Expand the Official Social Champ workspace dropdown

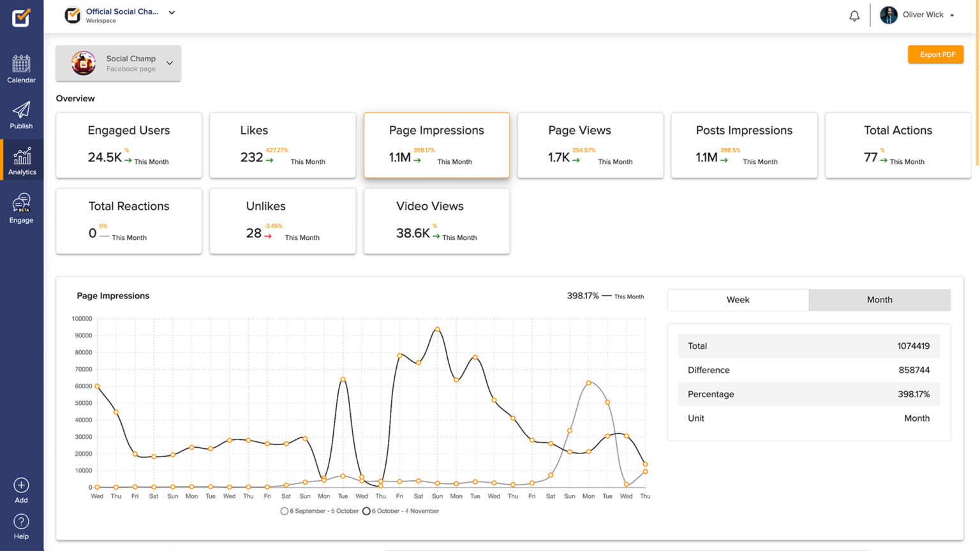click(x=172, y=13)
